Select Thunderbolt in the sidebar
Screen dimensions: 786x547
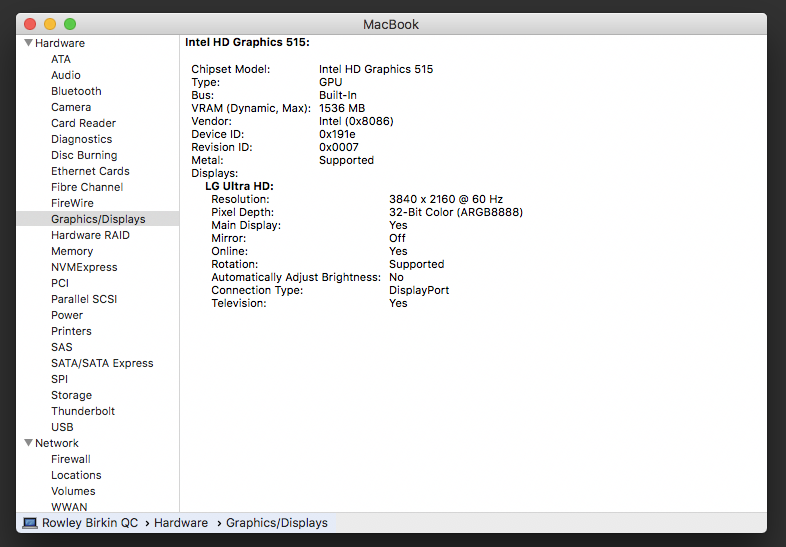(83, 411)
